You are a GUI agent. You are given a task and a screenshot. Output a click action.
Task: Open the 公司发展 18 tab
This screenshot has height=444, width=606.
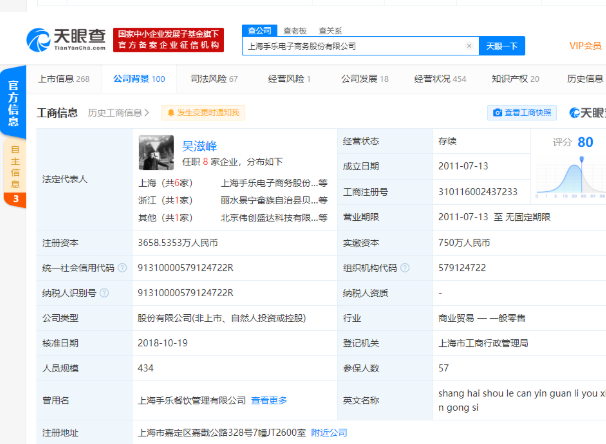365,79
